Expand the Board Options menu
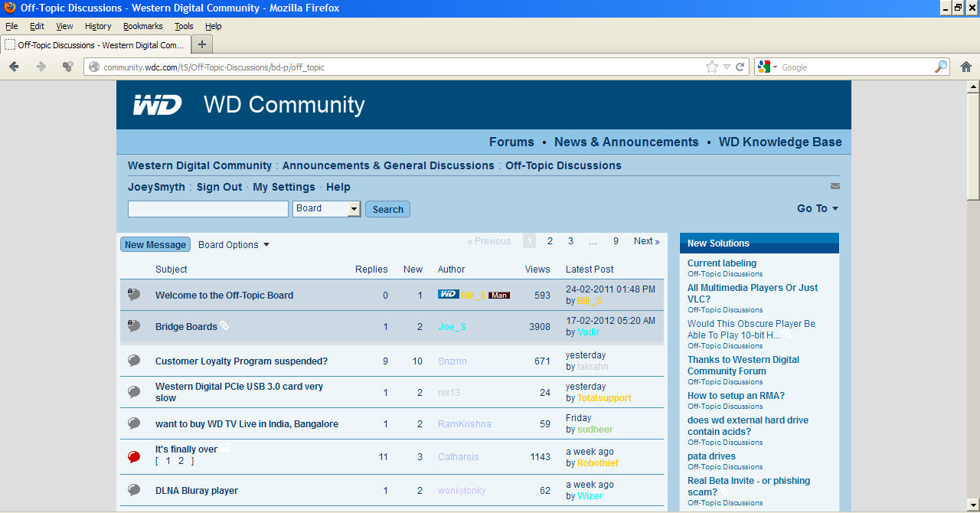Screen dimensions: 980x513 (x=234, y=245)
